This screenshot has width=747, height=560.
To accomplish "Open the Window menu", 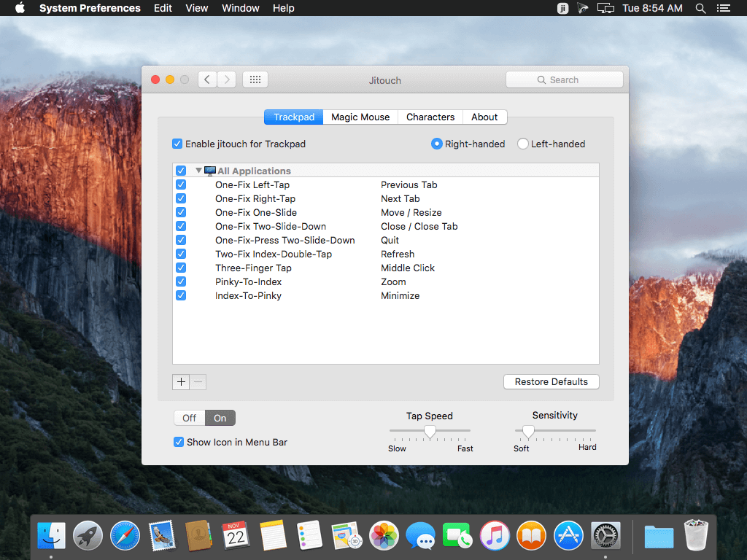I will [241, 8].
